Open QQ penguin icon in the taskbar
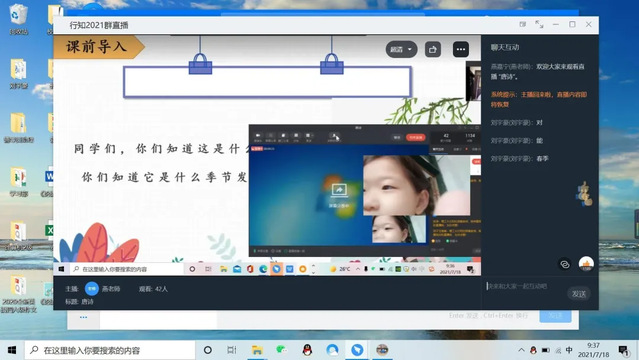 point(307,350)
